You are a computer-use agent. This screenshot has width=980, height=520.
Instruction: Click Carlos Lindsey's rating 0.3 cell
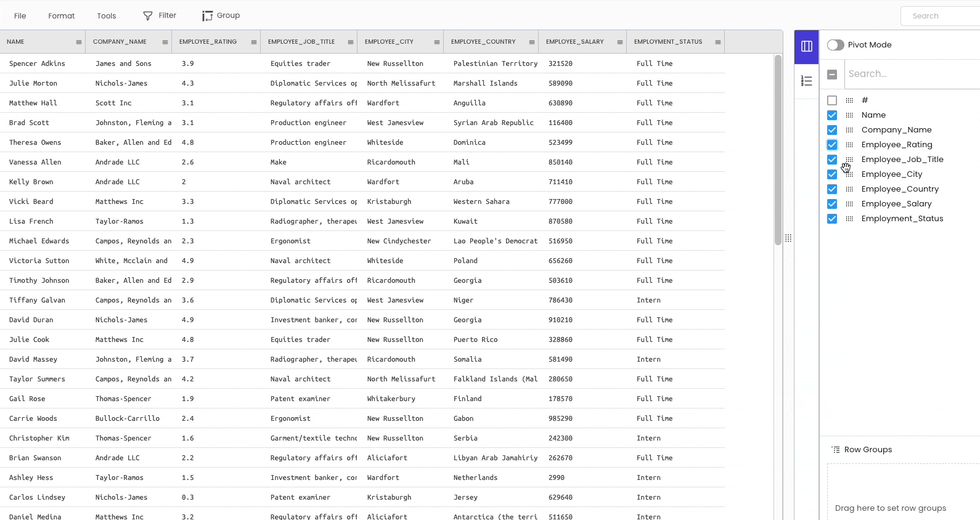[216, 497]
